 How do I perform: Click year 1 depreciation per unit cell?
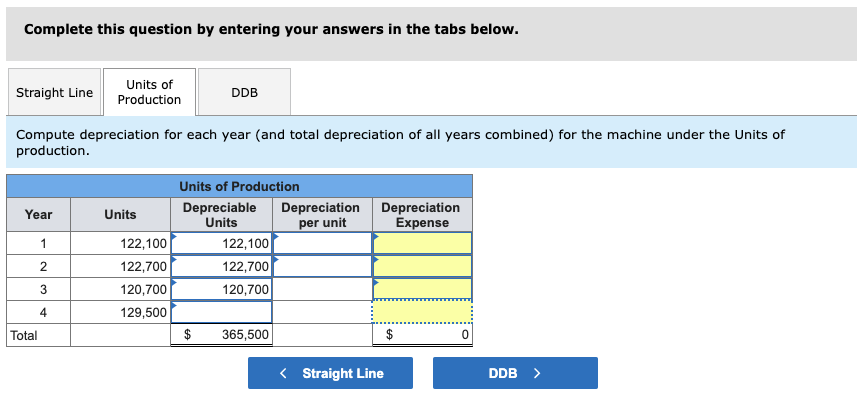pyautogui.click(x=322, y=243)
